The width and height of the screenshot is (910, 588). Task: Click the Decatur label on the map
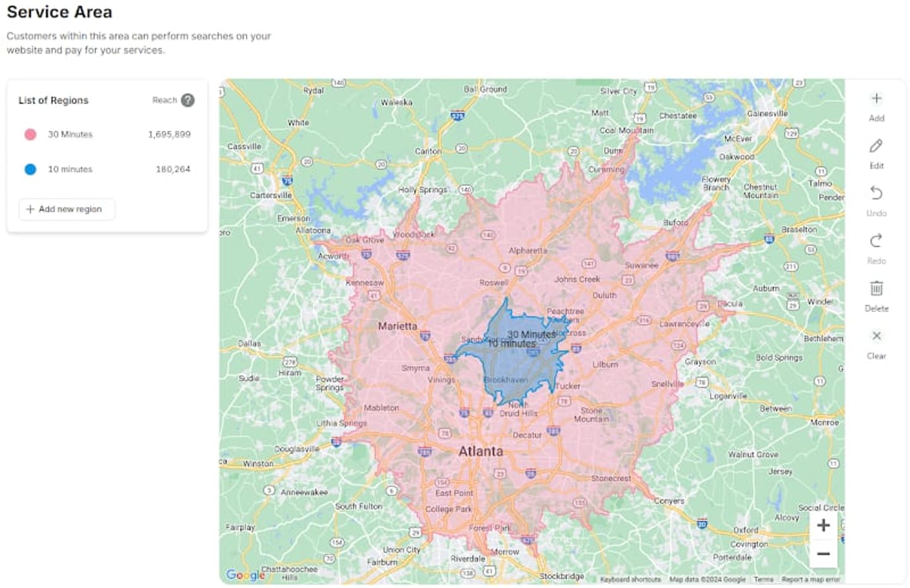(527, 435)
